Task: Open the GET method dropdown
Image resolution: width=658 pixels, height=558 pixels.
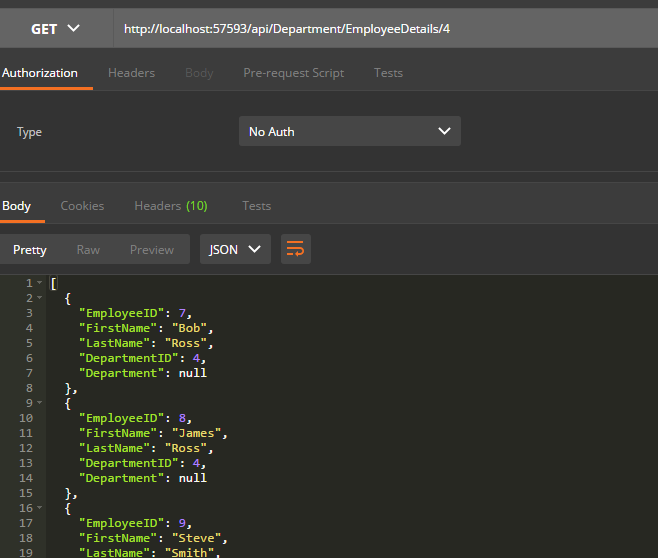Action: (55, 29)
